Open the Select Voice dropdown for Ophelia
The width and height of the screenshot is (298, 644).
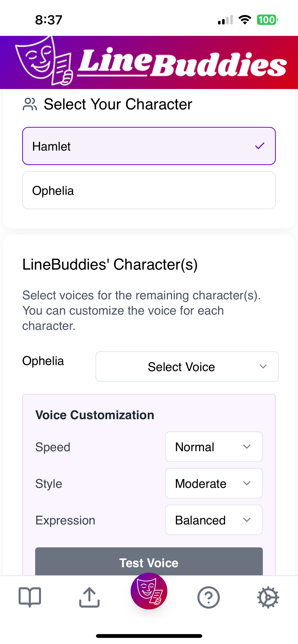187,367
